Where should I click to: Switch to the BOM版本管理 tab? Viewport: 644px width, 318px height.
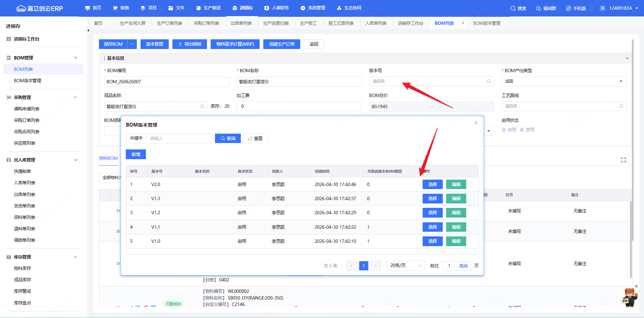click(487, 23)
